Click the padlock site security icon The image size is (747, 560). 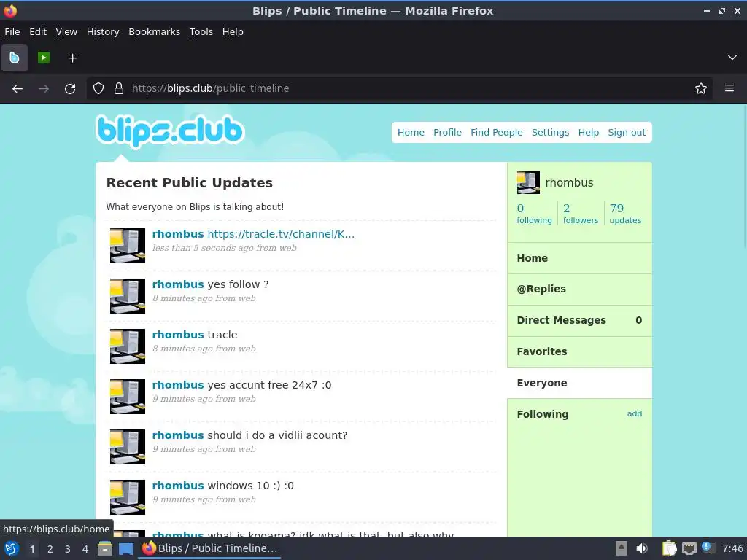click(x=119, y=88)
